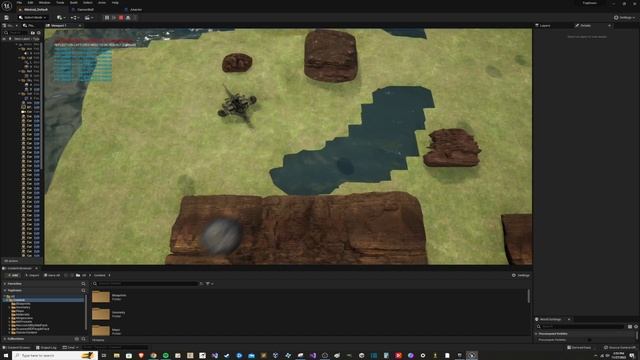Collapse the Precomputed Visibility category
The image size is (640, 360).
536,333
